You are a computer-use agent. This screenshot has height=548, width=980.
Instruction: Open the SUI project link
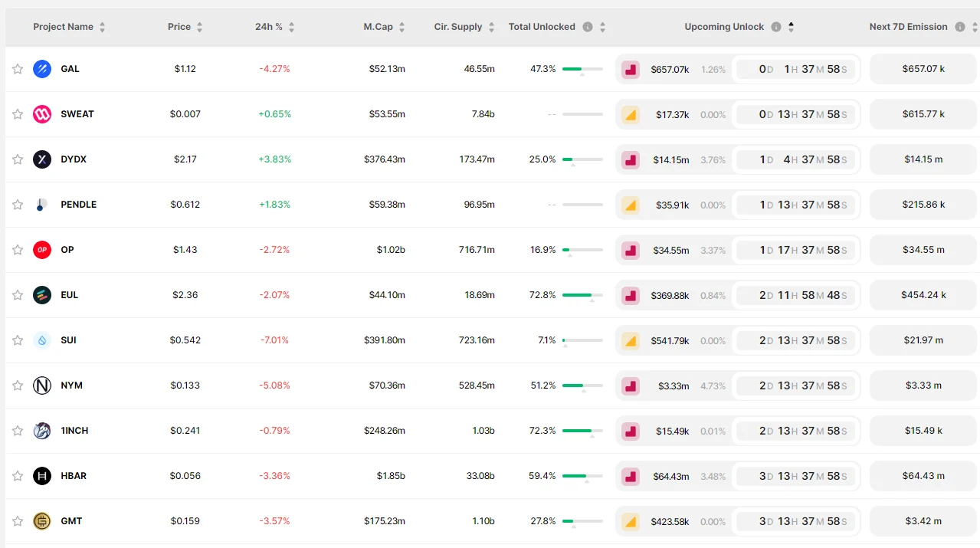point(69,340)
